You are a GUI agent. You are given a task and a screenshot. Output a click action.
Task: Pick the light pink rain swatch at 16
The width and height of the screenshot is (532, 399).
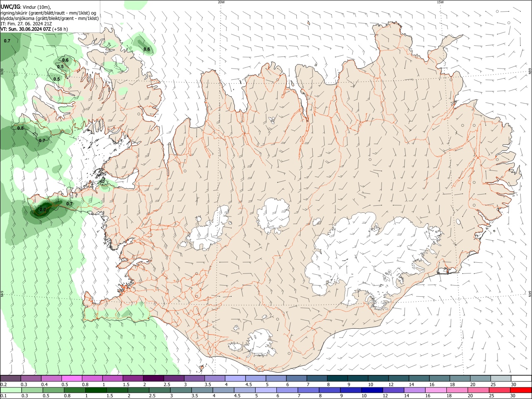pos(436,390)
